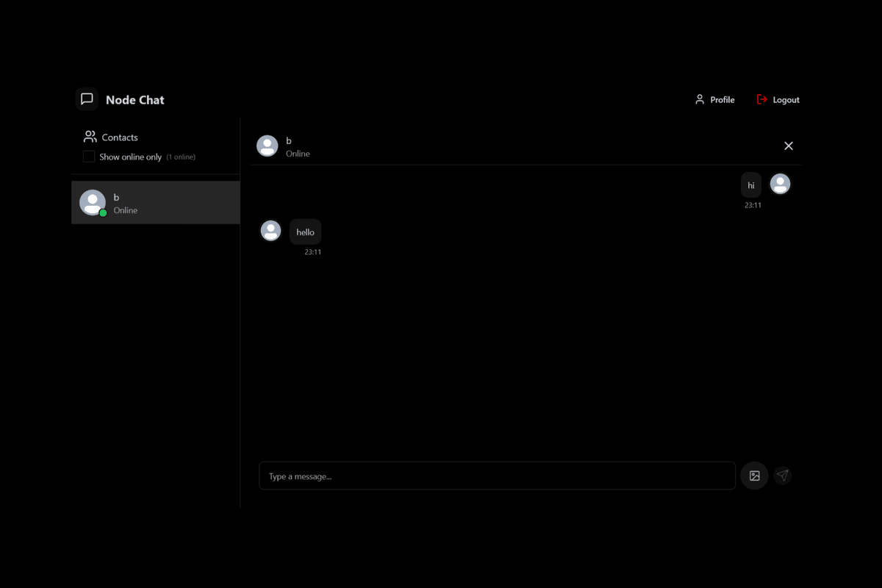The image size is (882, 588).
Task: Click the Profile user icon in header
Action: 698,99
